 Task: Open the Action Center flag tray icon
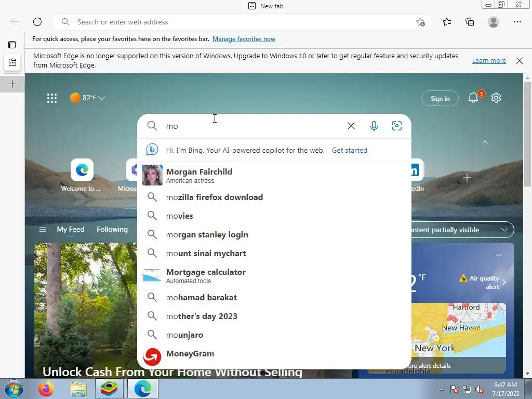click(454, 390)
